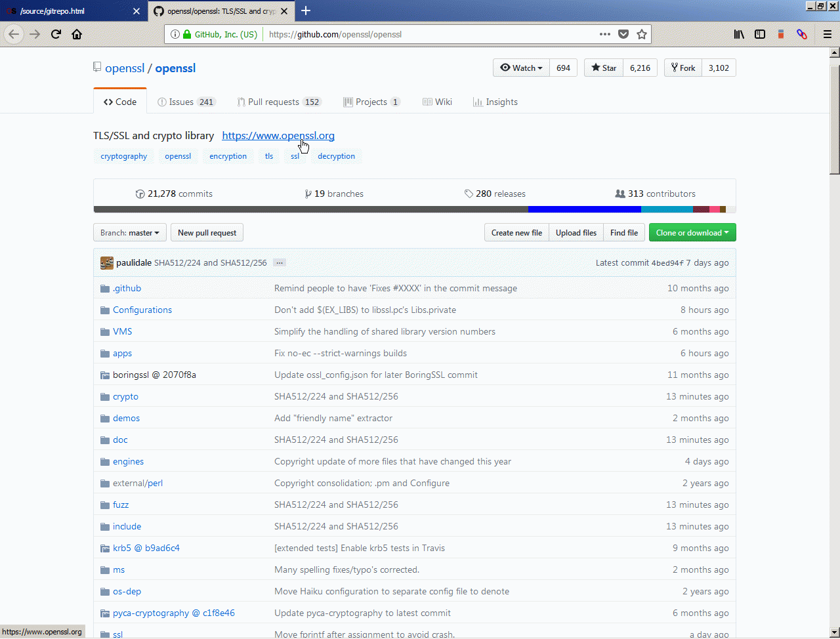Open the https://www.openssl.org link

[x=278, y=136]
